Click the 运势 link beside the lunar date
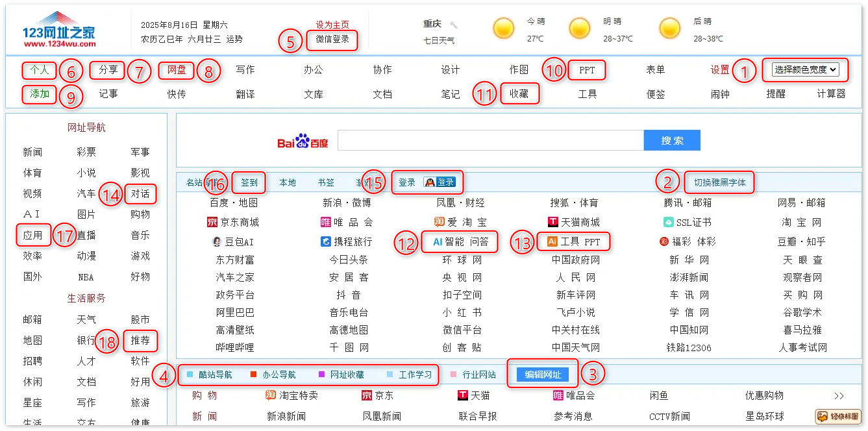The image size is (868, 431). [234, 39]
